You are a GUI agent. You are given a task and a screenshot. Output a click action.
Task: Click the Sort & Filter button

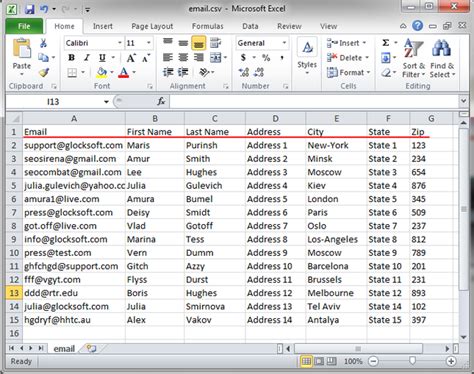[x=413, y=59]
